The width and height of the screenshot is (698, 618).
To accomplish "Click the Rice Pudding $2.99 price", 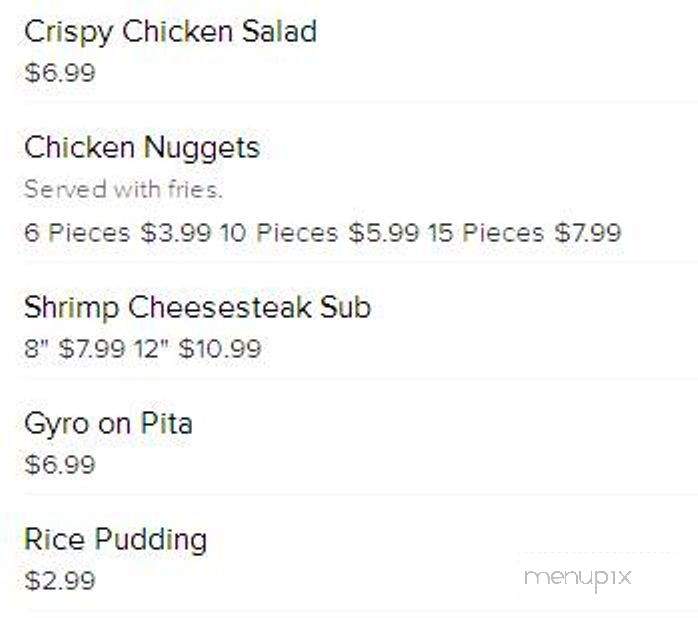I will coord(60,580).
